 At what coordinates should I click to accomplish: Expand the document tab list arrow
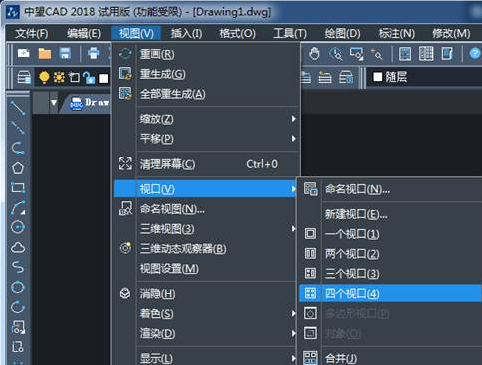pos(54,103)
